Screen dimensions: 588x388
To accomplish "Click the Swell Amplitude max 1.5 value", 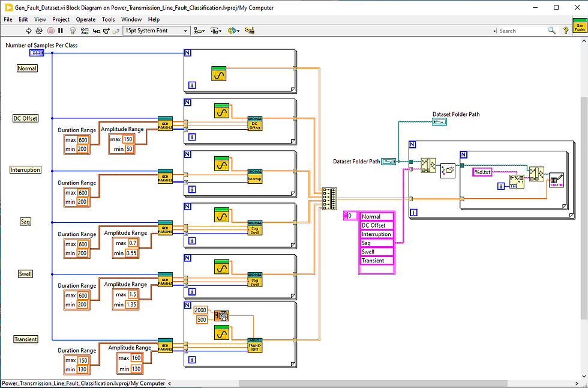I will 133,294.
